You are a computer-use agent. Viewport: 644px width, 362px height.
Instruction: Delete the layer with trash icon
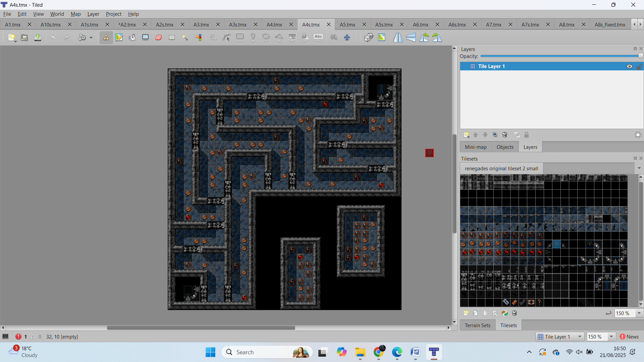[505, 135]
